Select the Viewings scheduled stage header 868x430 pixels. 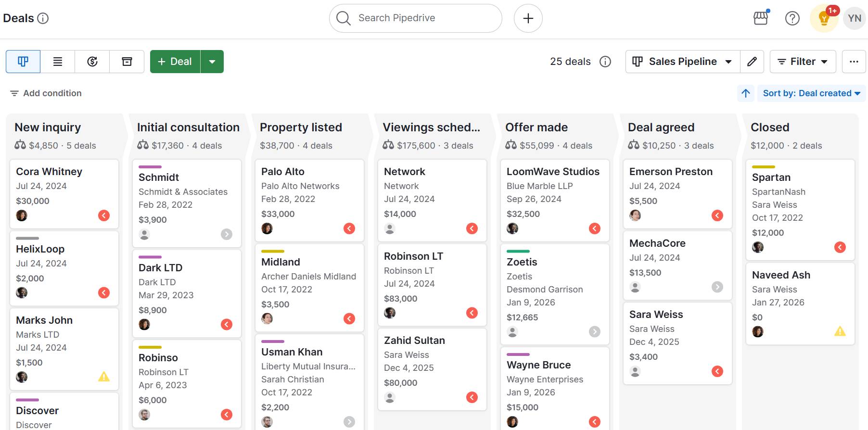[431, 127]
